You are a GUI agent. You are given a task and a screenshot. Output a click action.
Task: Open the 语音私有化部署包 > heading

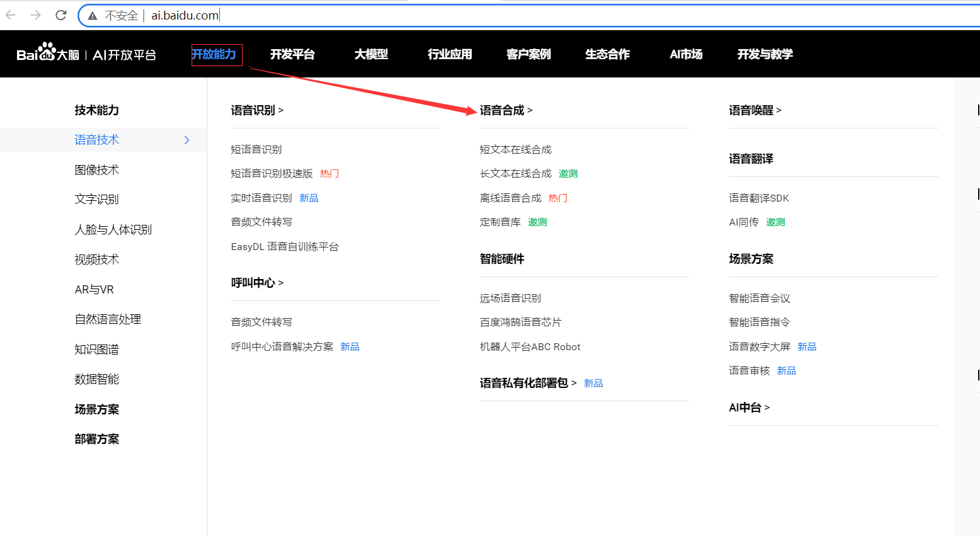528,383
